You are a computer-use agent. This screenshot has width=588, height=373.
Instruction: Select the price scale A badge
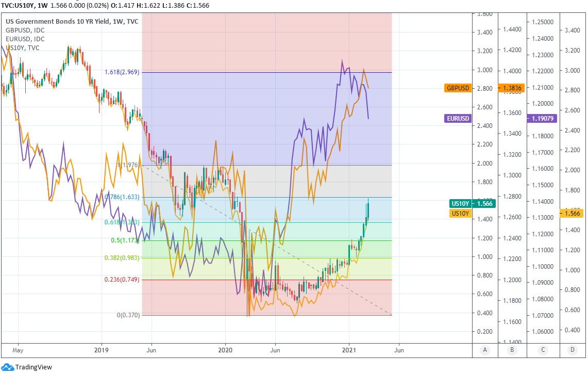tap(485, 350)
